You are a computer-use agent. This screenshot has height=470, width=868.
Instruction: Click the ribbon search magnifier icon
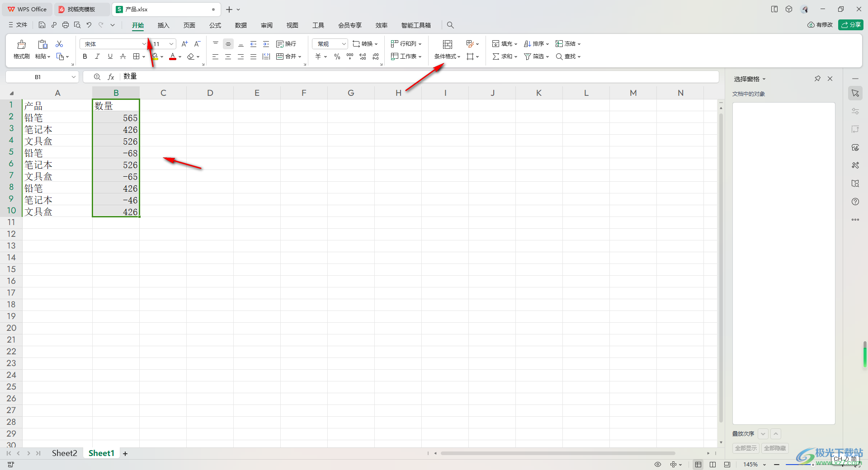click(450, 25)
